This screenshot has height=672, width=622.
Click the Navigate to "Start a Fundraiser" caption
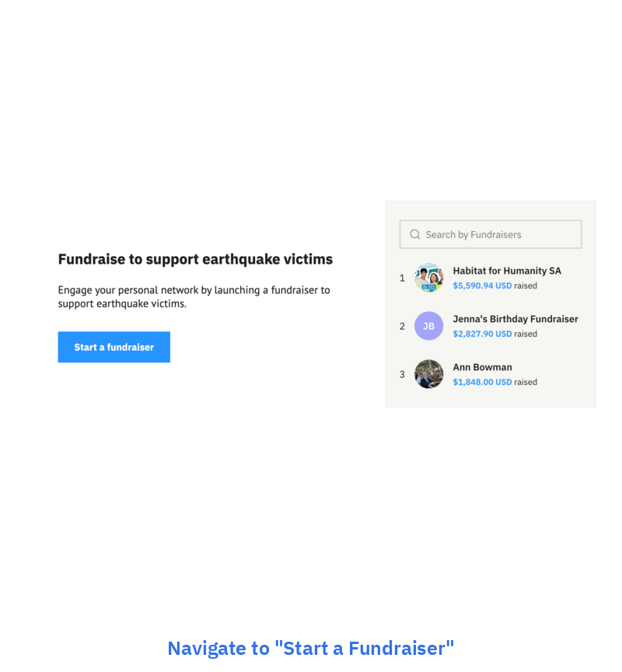(310, 648)
